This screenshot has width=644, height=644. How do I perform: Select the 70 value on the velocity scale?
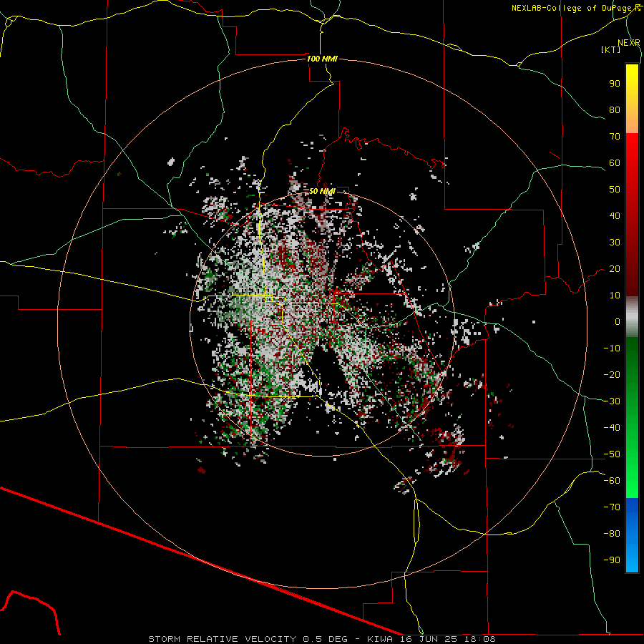[x=615, y=137]
